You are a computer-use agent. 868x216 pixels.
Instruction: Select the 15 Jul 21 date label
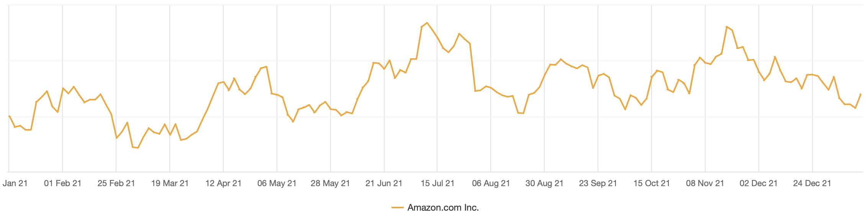pos(437,183)
